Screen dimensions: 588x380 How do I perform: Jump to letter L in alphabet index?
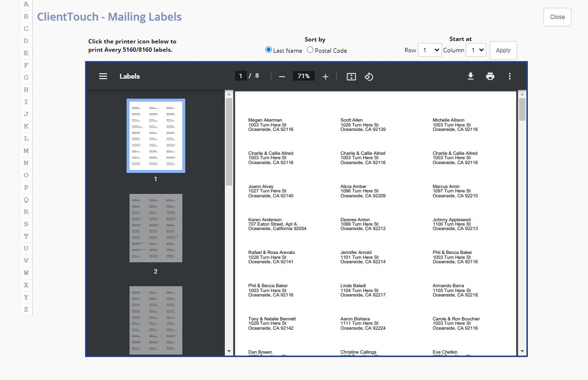coord(26,139)
